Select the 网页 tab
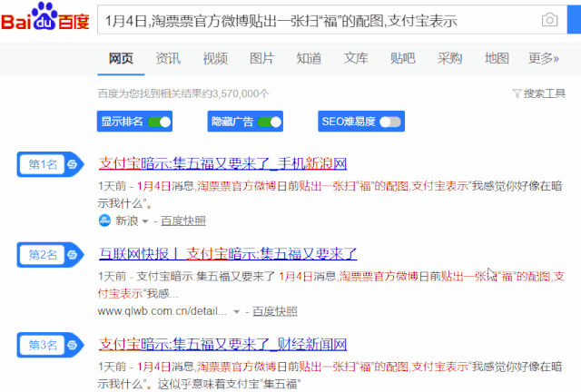Screen dimensions: 581x392 tap(121, 58)
